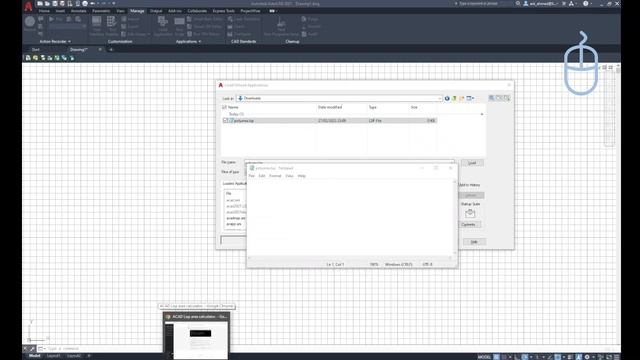Image resolution: width=640 pixels, height=360 pixels.
Task: Click Save icon in quick access toolbar
Action: [x=55, y=3]
